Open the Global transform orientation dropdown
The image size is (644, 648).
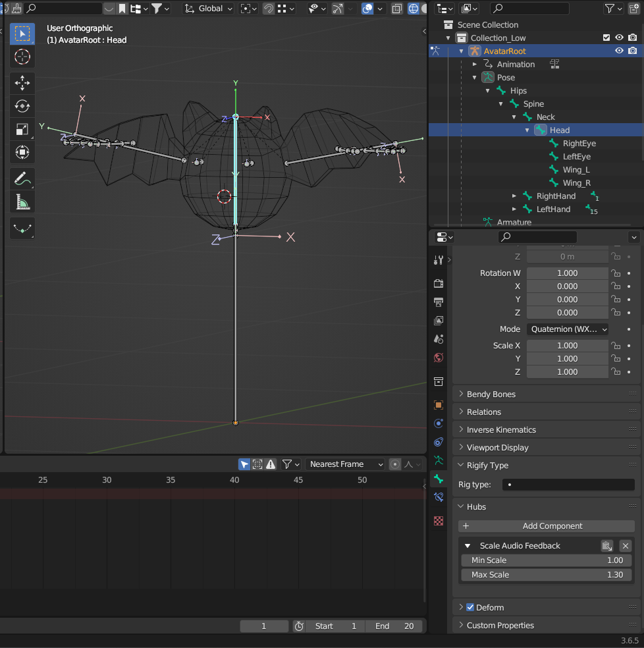click(209, 9)
